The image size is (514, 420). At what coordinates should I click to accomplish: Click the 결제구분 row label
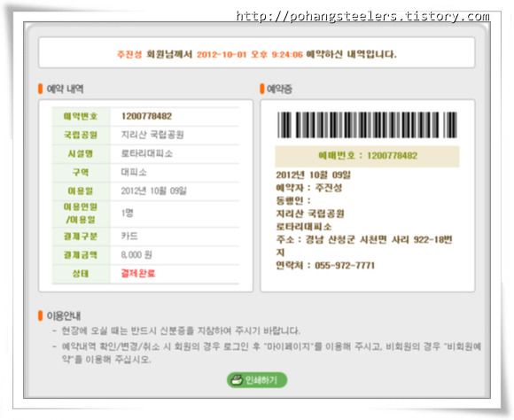[x=81, y=236]
